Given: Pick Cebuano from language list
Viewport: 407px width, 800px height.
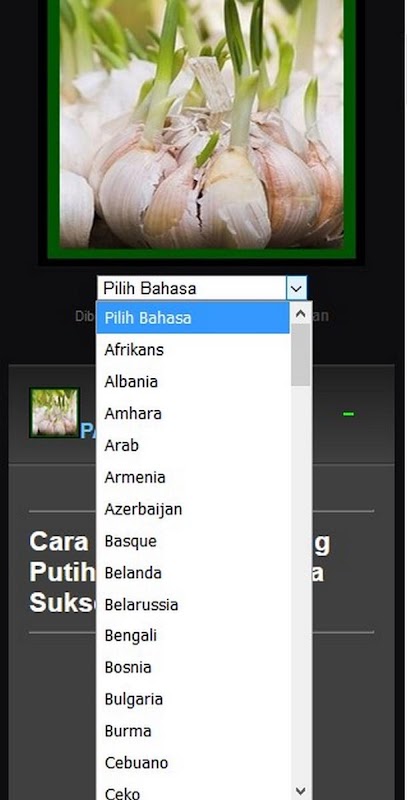Looking at the screenshot, I should 193,763.
